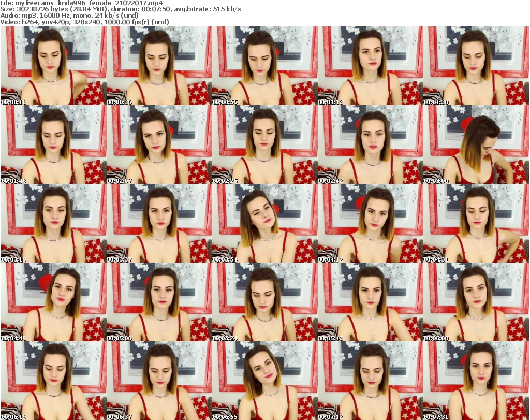
Task: Select the thumbnail frame stamped 00:00:55
Action: (264, 66)
